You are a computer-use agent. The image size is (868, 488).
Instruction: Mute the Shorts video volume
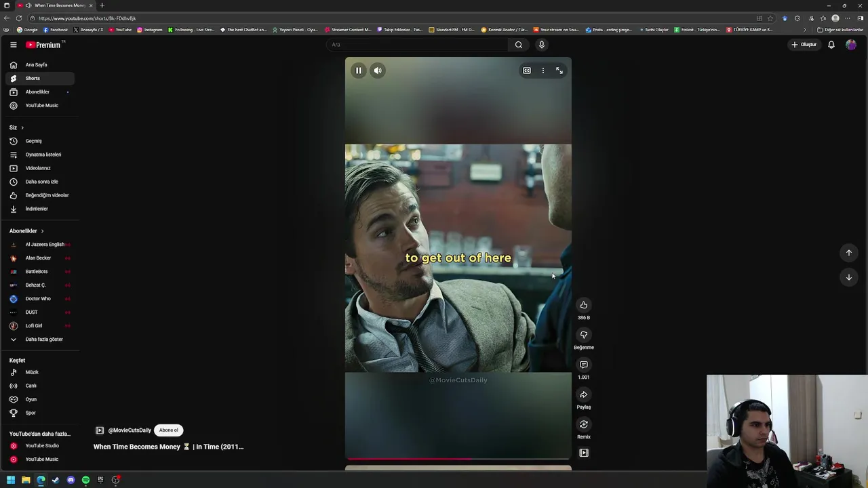[378, 70]
